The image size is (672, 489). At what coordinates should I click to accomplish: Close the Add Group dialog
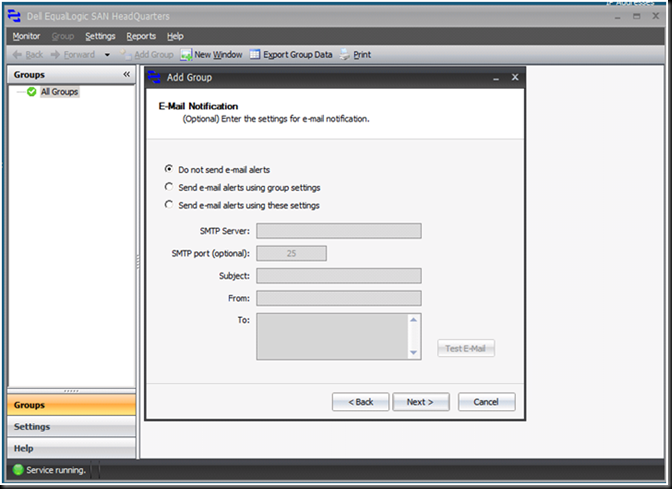[515, 78]
